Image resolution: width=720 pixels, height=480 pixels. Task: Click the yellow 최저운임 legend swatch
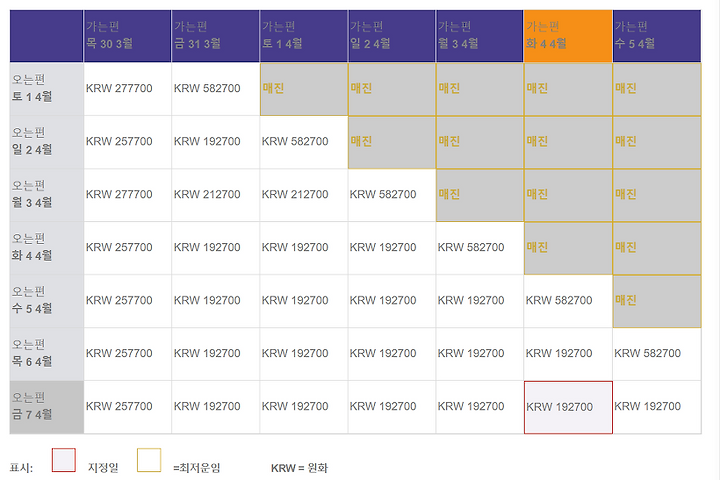click(x=149, y=460)
